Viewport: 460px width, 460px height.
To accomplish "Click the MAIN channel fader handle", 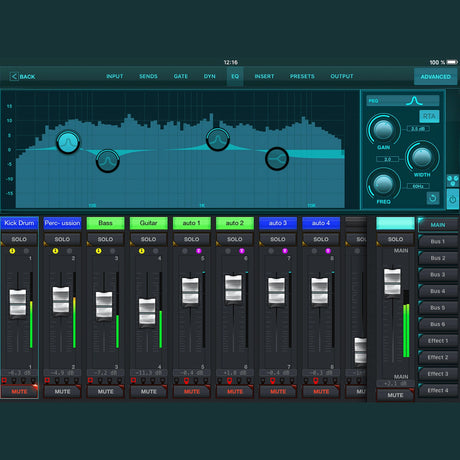I will point(392,281).
